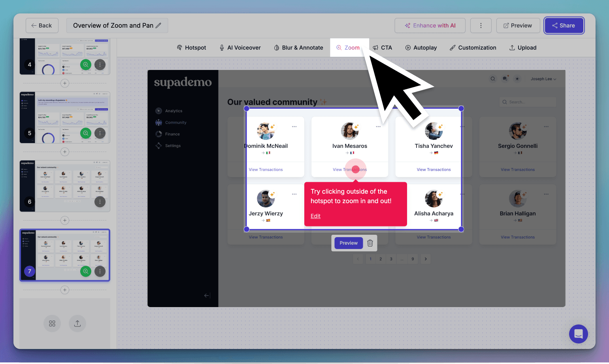
Task: Open the Intercom chat bubble
Action: pyautogui.click(x=579, y=334)
